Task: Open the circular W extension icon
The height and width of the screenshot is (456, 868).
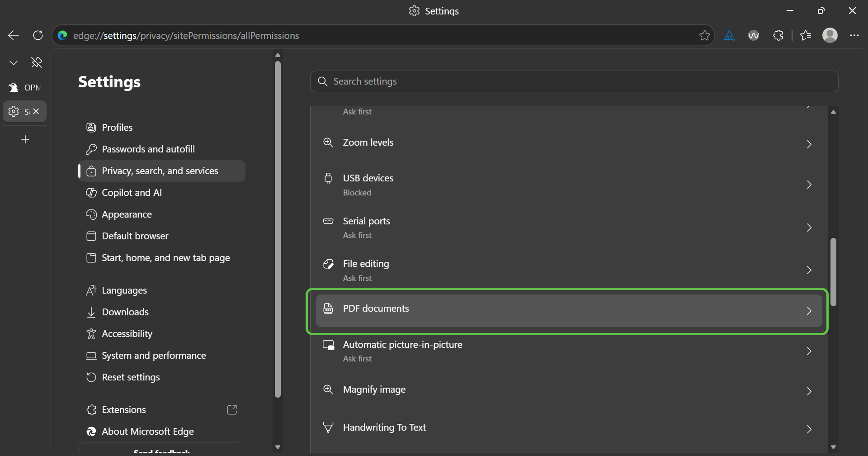Action: [754, 35]
